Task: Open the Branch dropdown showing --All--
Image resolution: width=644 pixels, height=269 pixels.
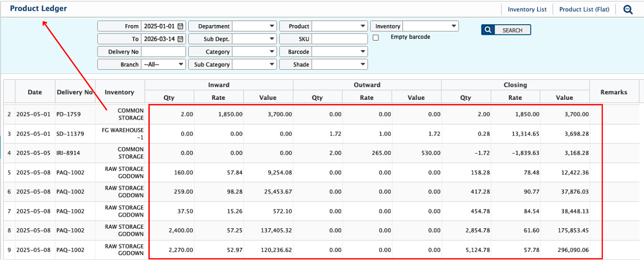Action: tap(163, 64)
